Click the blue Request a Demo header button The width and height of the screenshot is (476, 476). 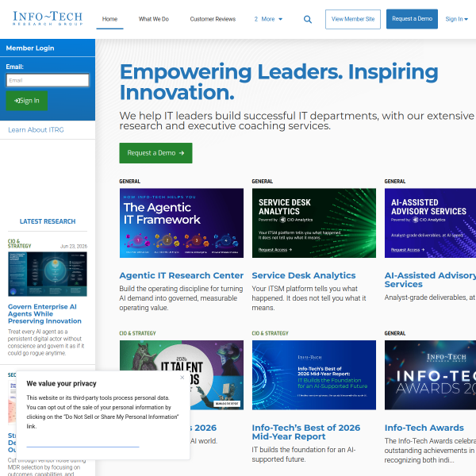pyautogui.click(x=412, y=19)
